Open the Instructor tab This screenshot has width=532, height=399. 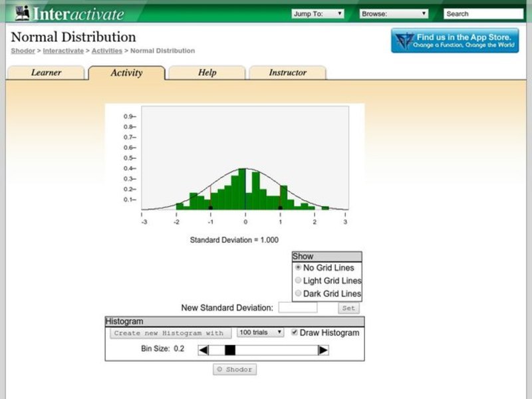[287, 72]
